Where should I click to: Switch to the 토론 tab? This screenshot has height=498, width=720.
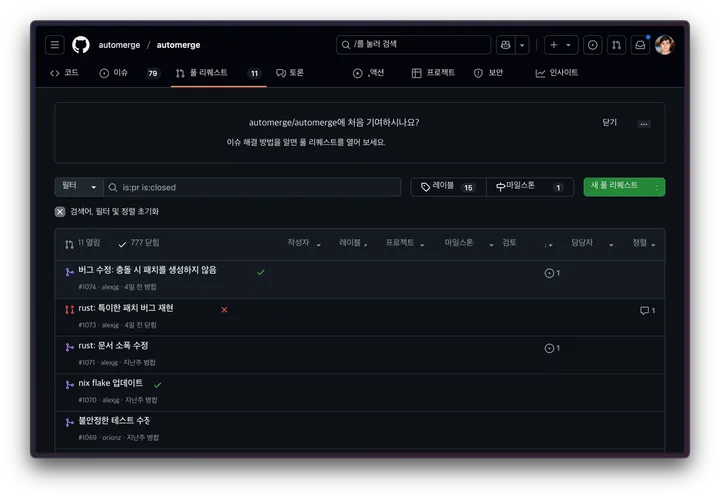tap(290, 73)
